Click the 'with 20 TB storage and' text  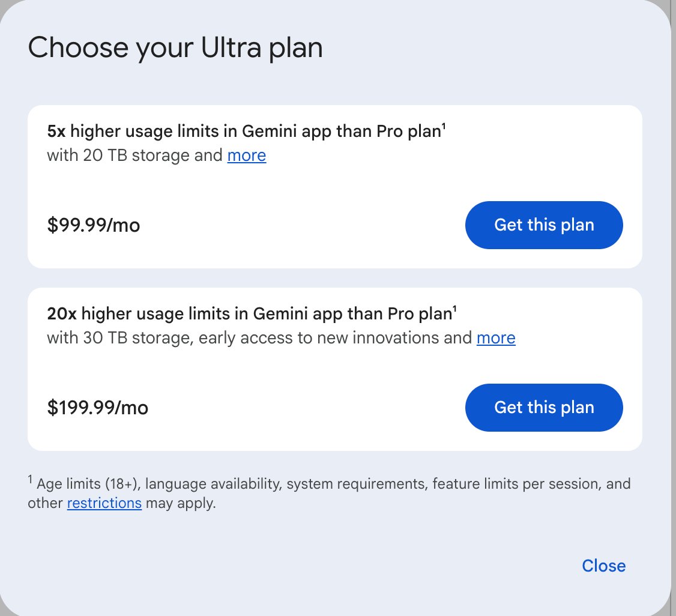tap(134, 155)
